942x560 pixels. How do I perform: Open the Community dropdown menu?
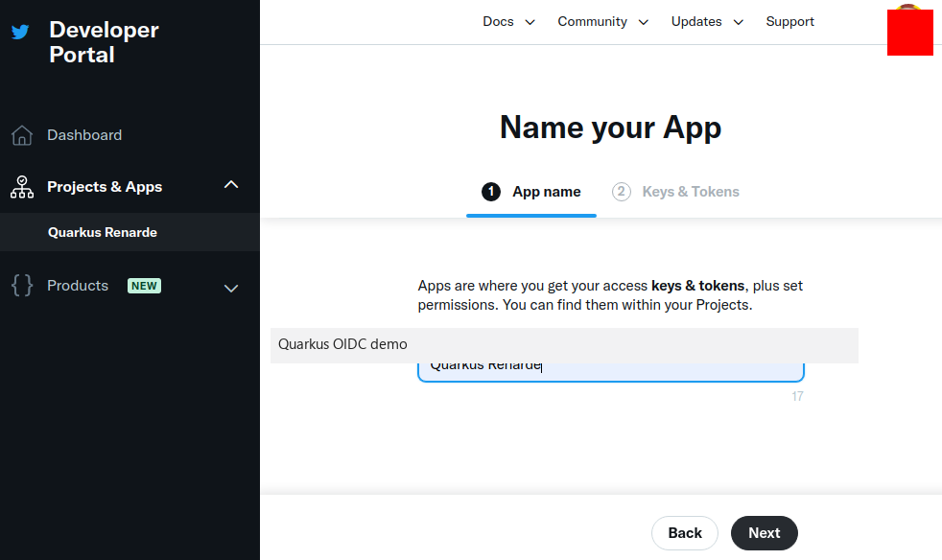602,22
